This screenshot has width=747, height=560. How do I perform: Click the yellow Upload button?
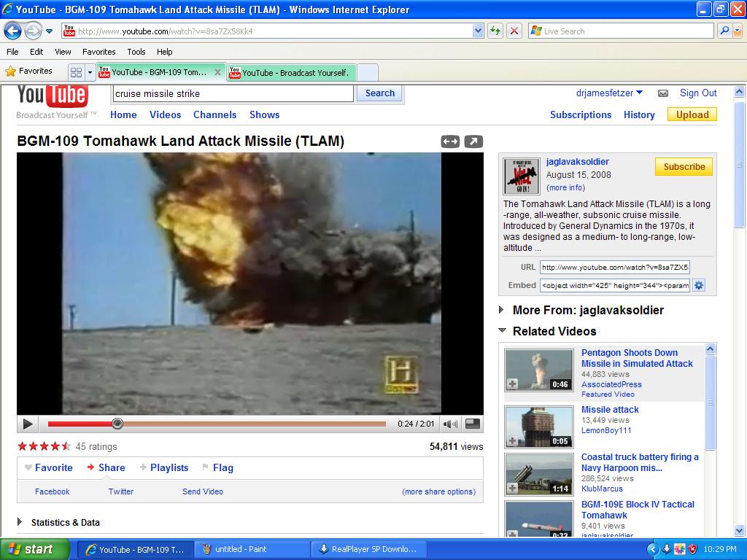(x=692, y=114)
